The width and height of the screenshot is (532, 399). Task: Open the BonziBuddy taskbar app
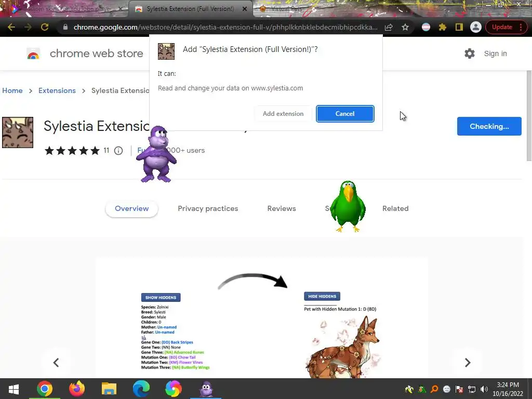206,389
